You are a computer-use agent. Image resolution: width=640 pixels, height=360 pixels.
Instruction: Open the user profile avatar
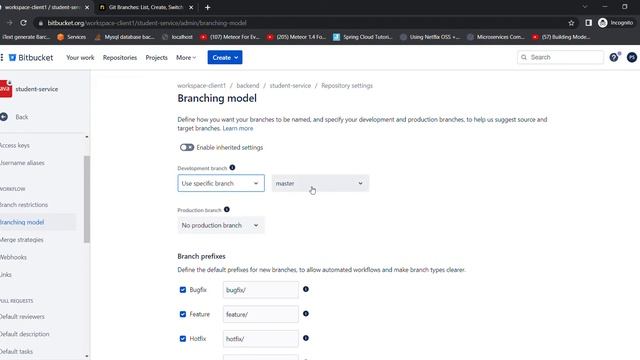[x=631, y=58]
